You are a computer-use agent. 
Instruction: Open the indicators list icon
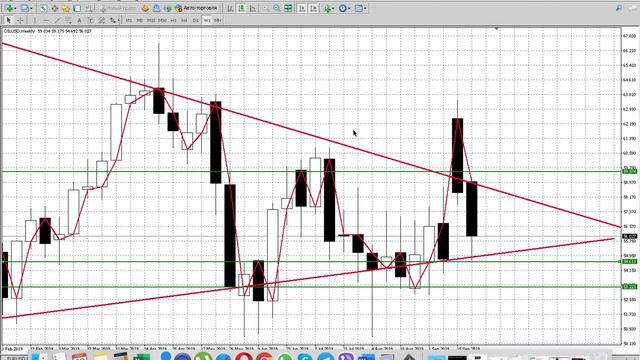(327, 9)
